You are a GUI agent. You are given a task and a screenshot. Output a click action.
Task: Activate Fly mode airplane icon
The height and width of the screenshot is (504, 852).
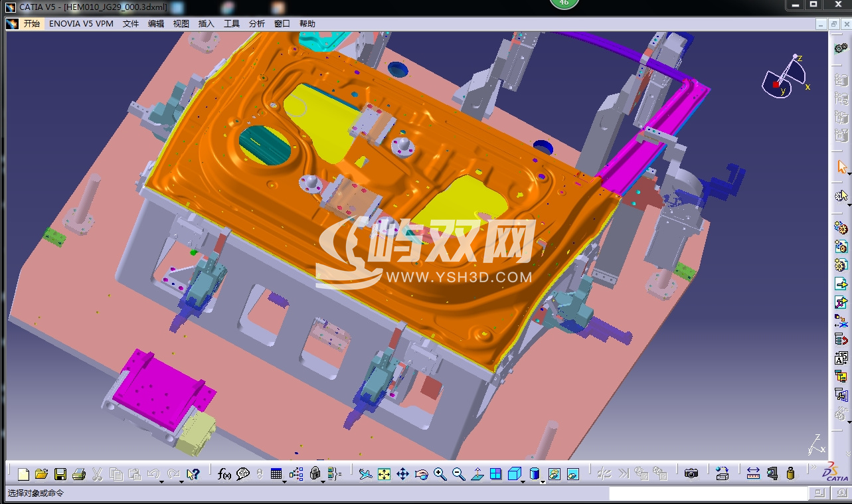click(x=365, y=473)
